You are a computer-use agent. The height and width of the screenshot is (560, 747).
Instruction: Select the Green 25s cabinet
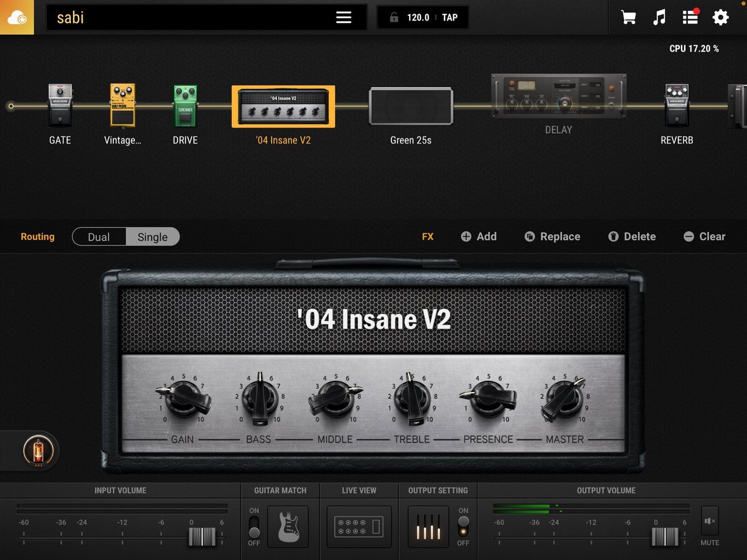coord(411,106)
